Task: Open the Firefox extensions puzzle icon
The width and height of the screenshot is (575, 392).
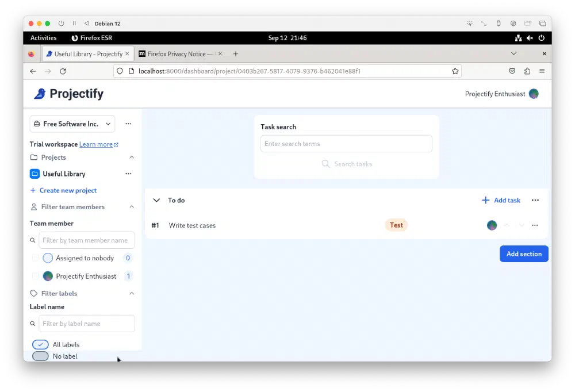Action: (x=527, y=71)
